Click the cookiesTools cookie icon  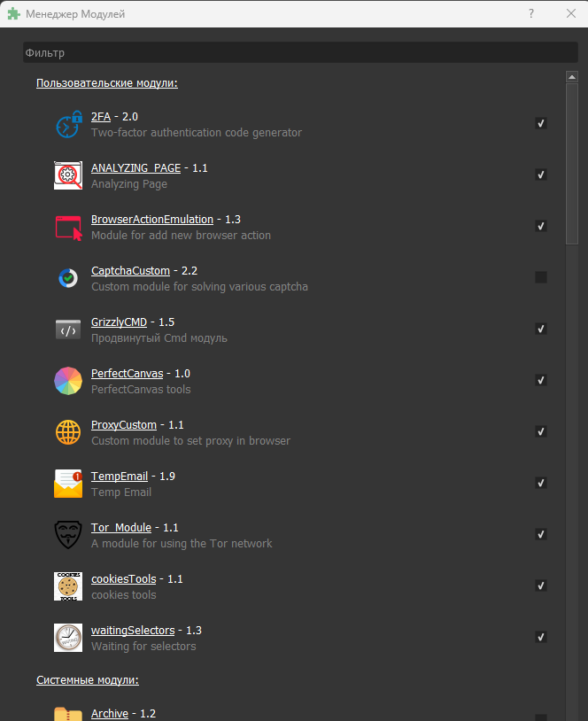click(x=68, y=586)
